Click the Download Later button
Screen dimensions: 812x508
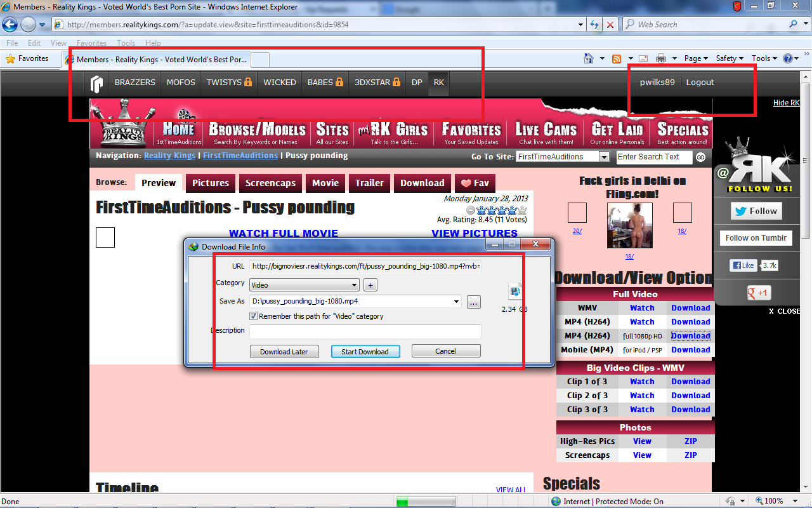(x=284, y=351)
